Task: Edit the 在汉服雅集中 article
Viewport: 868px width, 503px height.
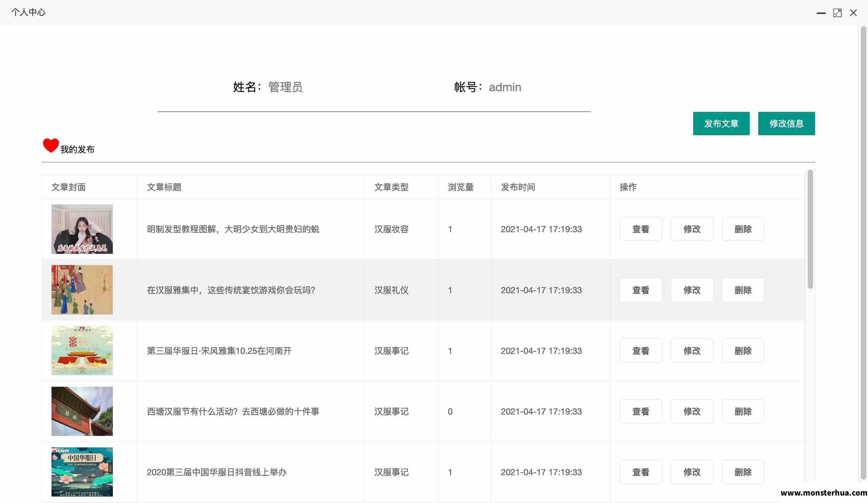Action: click(x=691, y=290)
